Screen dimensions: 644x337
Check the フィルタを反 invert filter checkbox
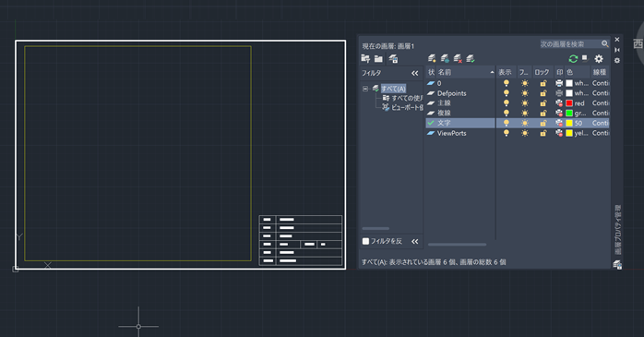pyautogui.click(x=365, y=241)
